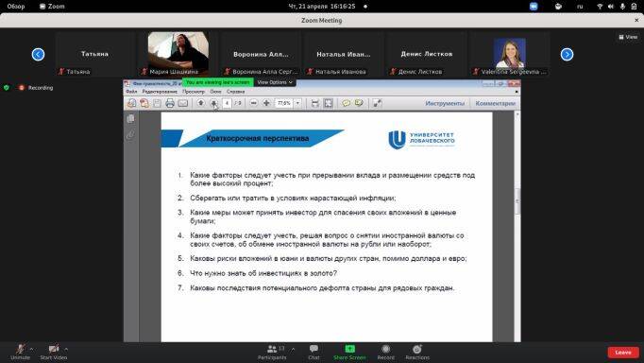The image size is (644, 363).
Task: Start Video in Zoom
Action: pos(54,352)
